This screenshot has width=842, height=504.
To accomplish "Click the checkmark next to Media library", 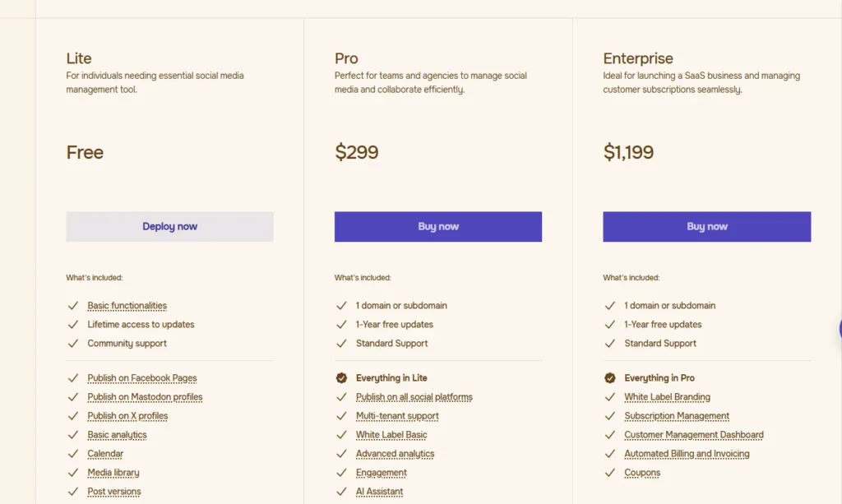I will 73,473.
